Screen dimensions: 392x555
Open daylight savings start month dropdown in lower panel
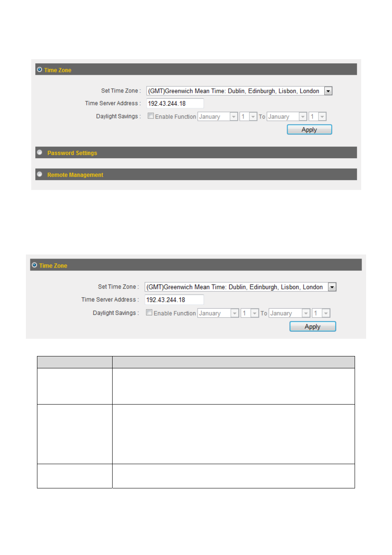218,313
